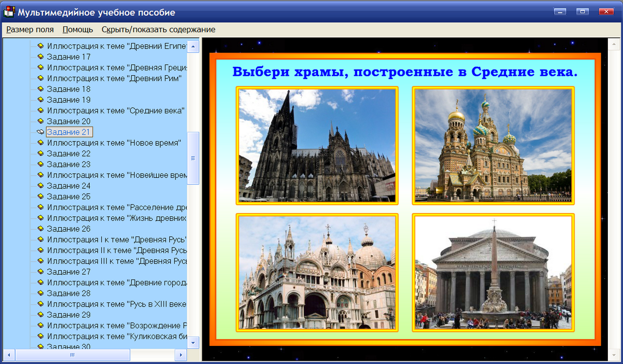
Task: Click the bookmark icon beside Задание 17
Action: click(40, 57)
